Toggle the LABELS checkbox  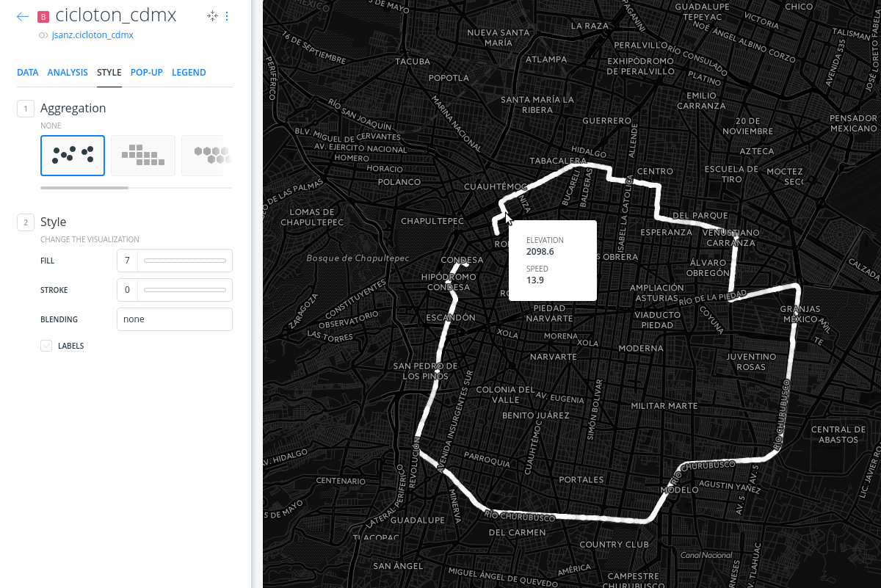click(x=46, y=346)
